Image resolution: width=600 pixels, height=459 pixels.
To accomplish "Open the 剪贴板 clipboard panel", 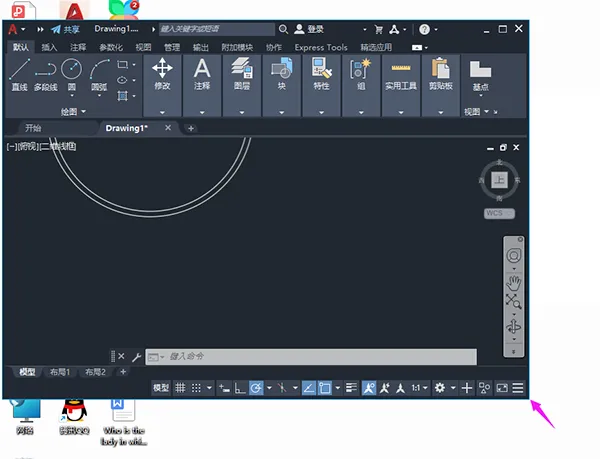I will (x=441, y=85).
